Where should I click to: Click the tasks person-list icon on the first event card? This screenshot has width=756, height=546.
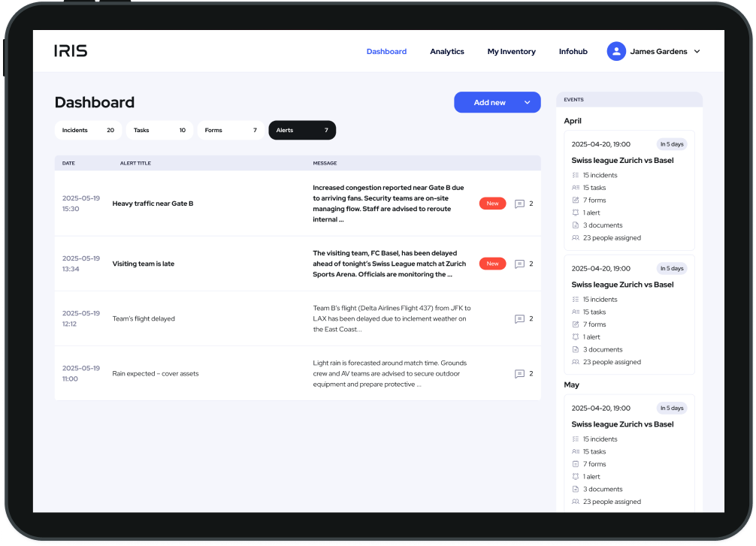[574, 187]
